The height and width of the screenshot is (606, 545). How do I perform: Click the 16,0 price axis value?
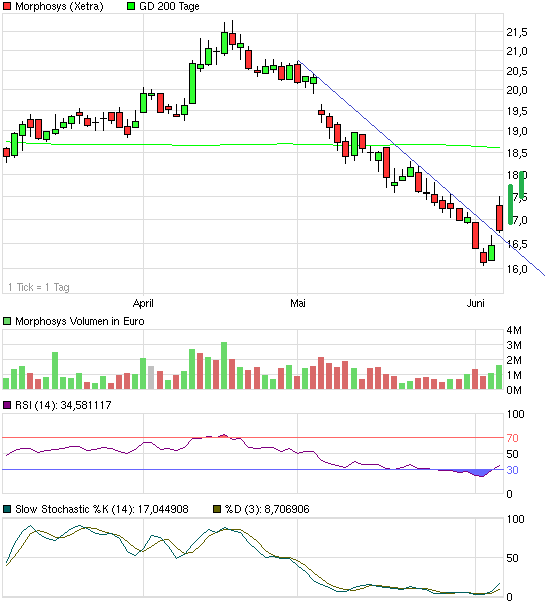tap(517, 269)
